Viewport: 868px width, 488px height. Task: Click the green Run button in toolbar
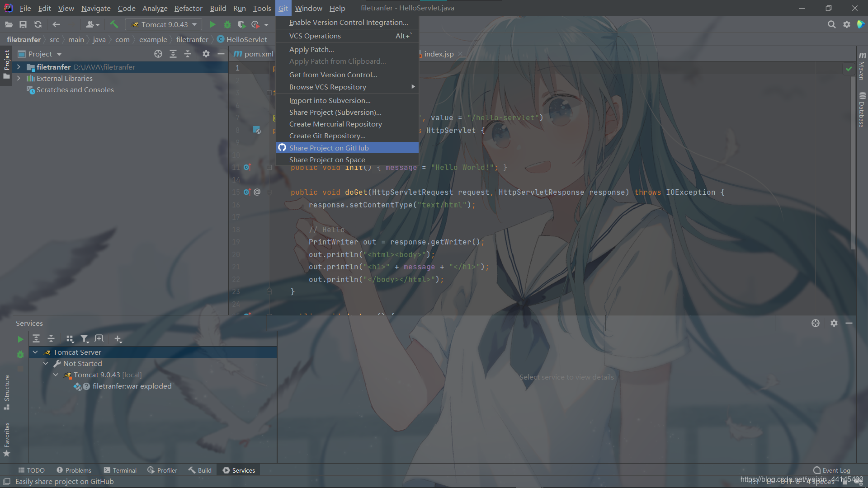coord(212,24)
